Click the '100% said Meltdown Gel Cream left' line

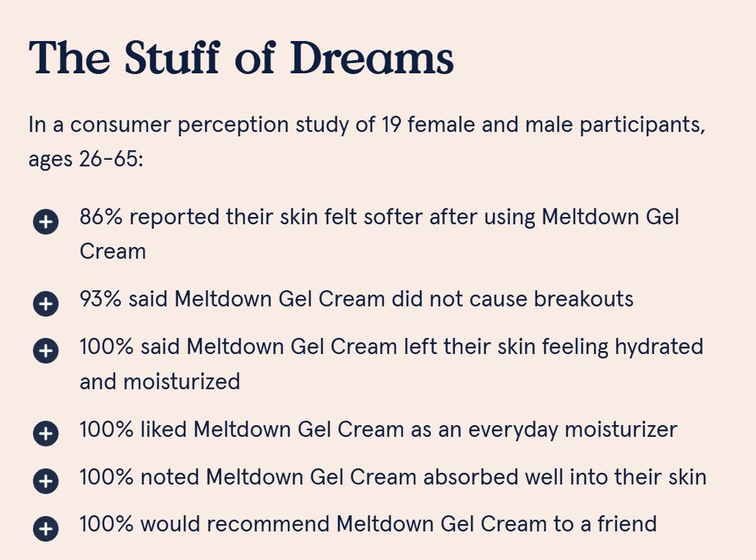click(391, 347)
